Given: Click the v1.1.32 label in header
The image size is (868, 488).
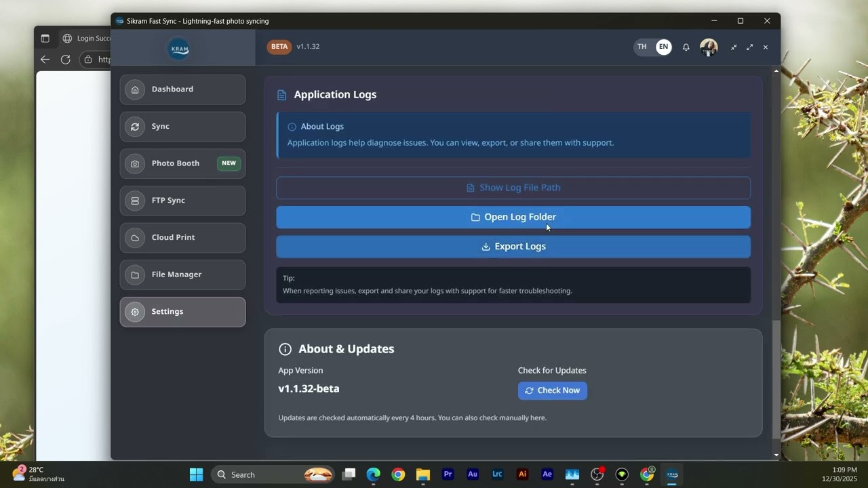Looking at the screenshot, I should pyautogui.click(x=308, y=47).
